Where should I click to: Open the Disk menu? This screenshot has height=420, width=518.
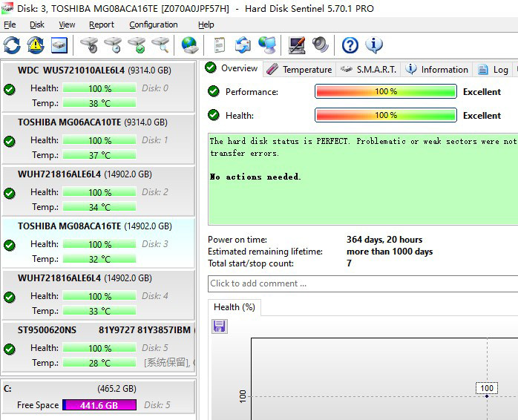(36, 24)
